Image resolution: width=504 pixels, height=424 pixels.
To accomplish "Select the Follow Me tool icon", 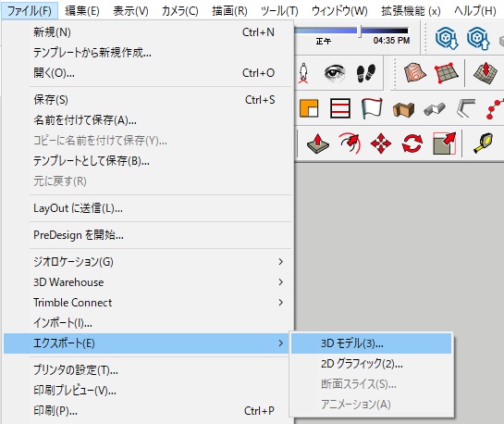I will coord(350,143).
